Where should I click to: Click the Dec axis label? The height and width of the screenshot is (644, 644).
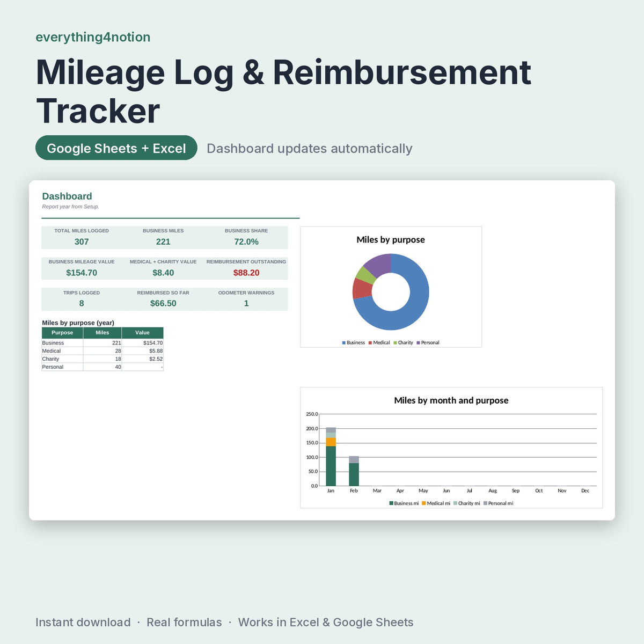(x=586, y=491)
